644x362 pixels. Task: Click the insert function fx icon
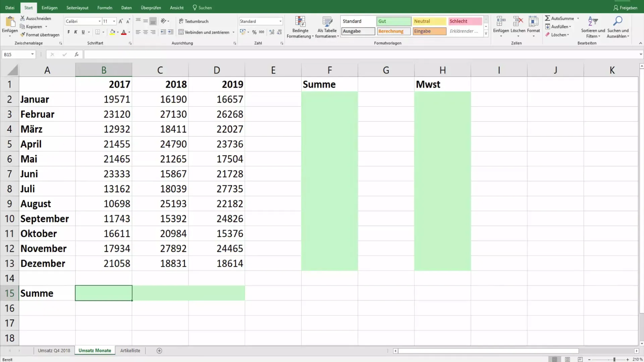76,54
